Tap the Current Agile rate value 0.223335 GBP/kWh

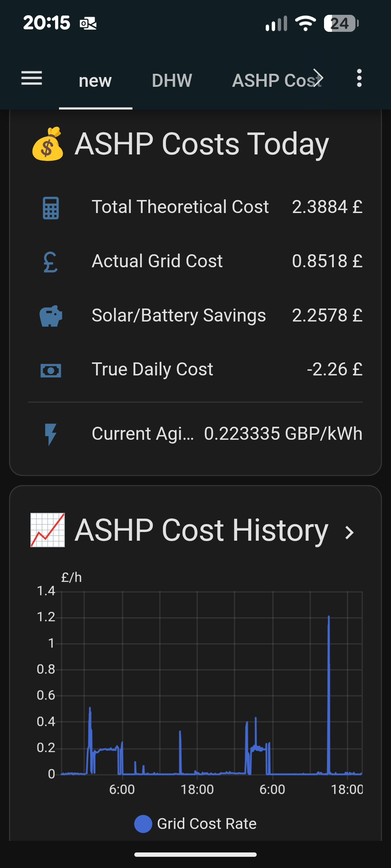click(283, 434)
